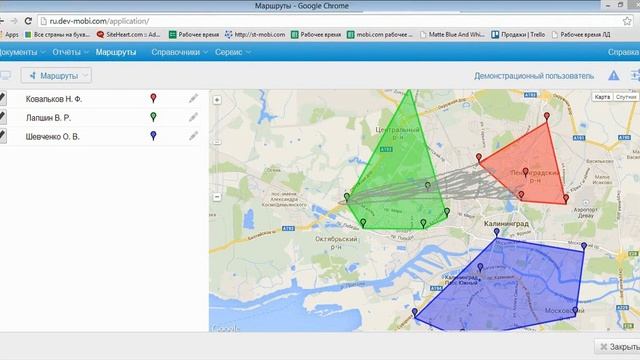The image size is (640, 360).
Task: Click the topmost red pin on the map
Action: (x=547, y=117)
